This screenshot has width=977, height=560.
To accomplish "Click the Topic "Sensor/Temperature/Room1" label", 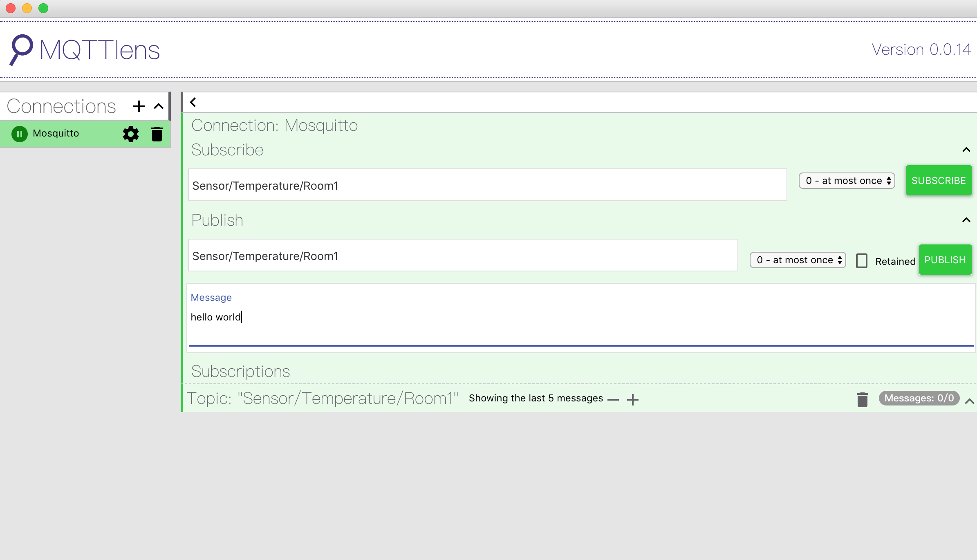I will (322, 398).
